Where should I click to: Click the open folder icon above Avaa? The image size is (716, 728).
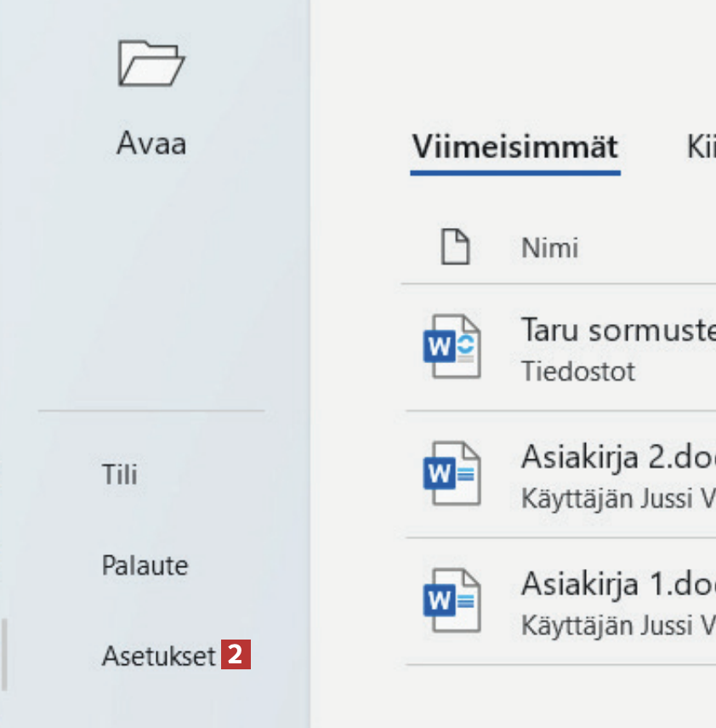pyautogui.click(x=151, y=64)
